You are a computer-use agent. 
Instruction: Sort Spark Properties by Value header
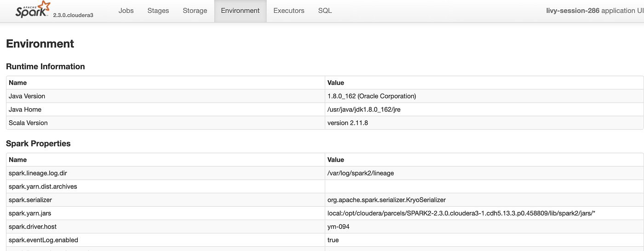336,160
